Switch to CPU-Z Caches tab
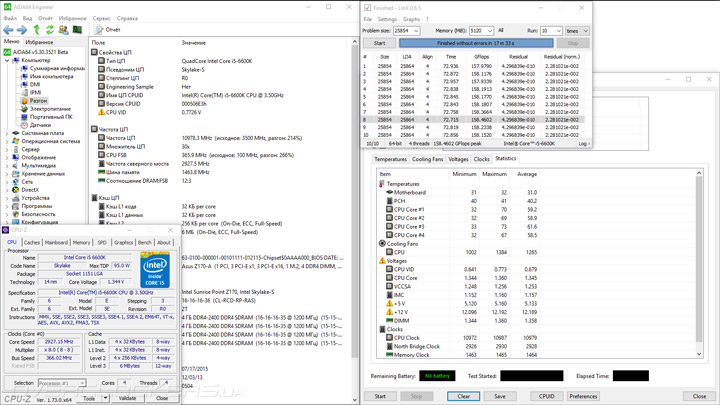 [x=32, y=242]
